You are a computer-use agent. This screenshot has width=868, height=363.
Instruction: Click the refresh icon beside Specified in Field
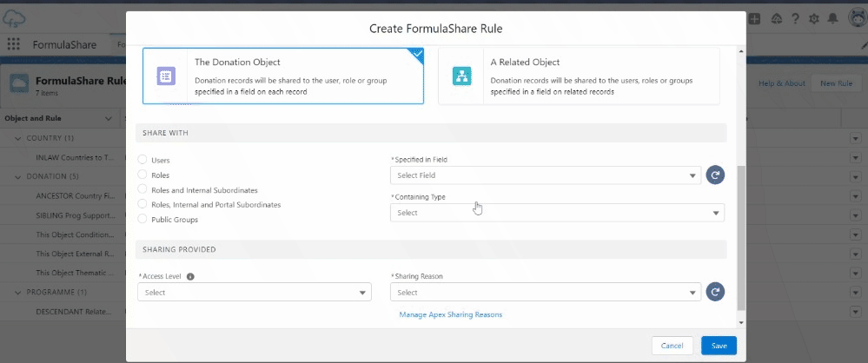(x=714, y=175)
